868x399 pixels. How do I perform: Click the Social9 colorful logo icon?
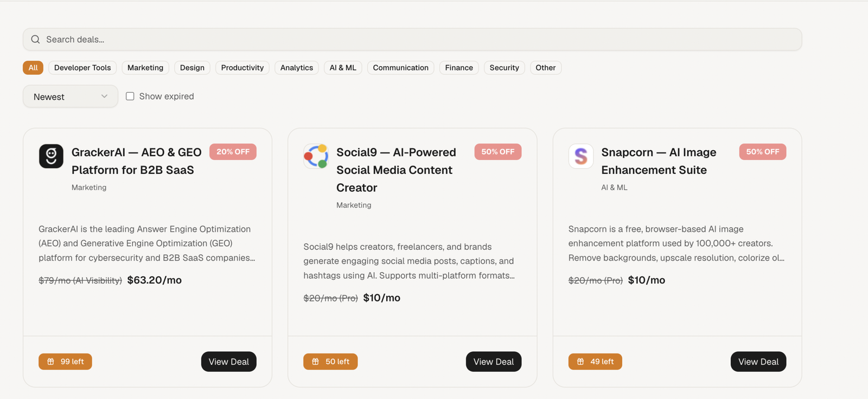(316, 156)
